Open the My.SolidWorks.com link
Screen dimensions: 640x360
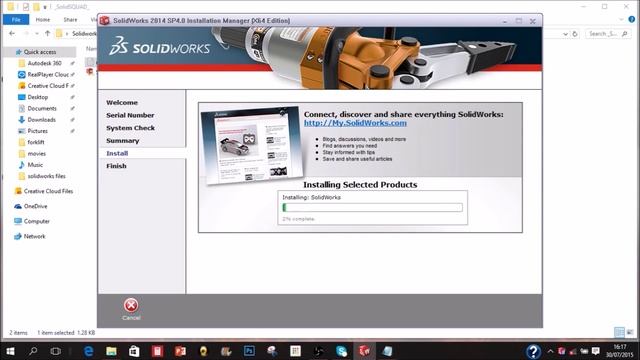coord(355,123)
